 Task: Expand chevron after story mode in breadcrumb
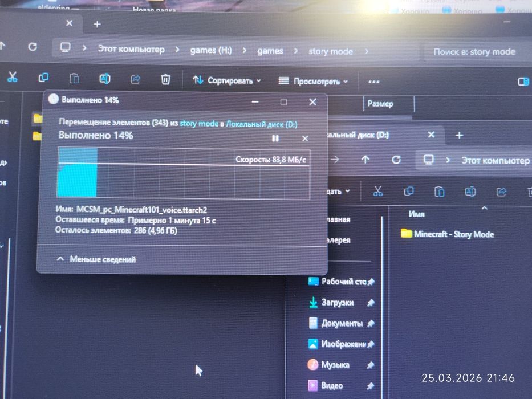[367, 51]
